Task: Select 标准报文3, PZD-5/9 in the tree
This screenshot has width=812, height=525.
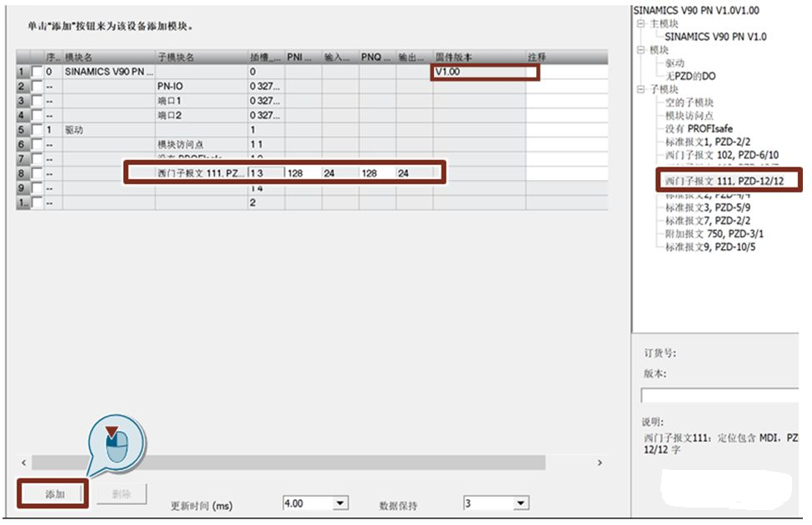Action: [708, 207]
